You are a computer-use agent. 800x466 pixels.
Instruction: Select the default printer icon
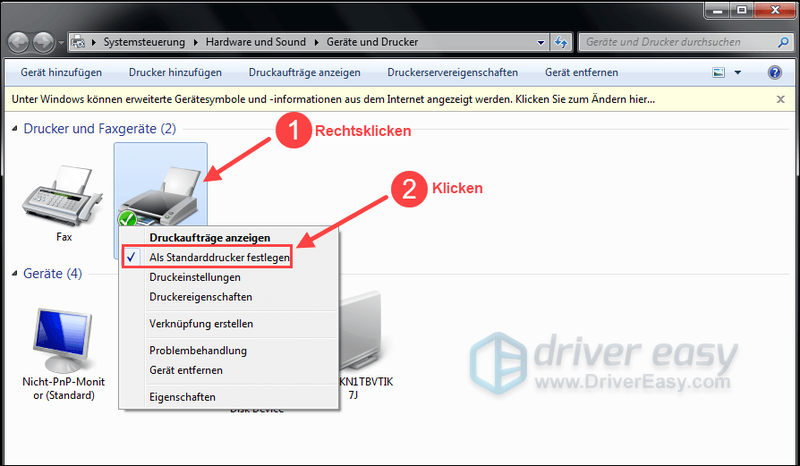pyautogui.click(x=159, y=197)
